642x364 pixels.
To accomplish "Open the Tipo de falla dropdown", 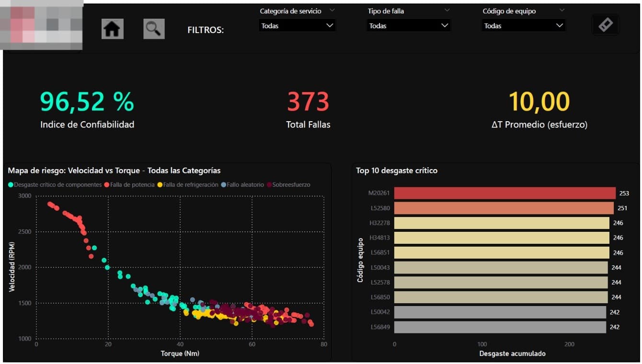I will (408, 26).
